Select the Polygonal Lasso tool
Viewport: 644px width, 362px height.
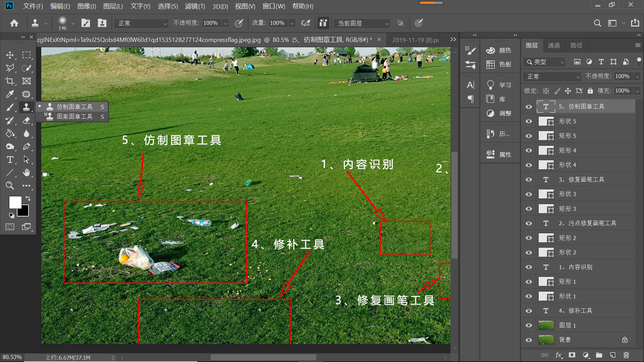pos(10,68)
